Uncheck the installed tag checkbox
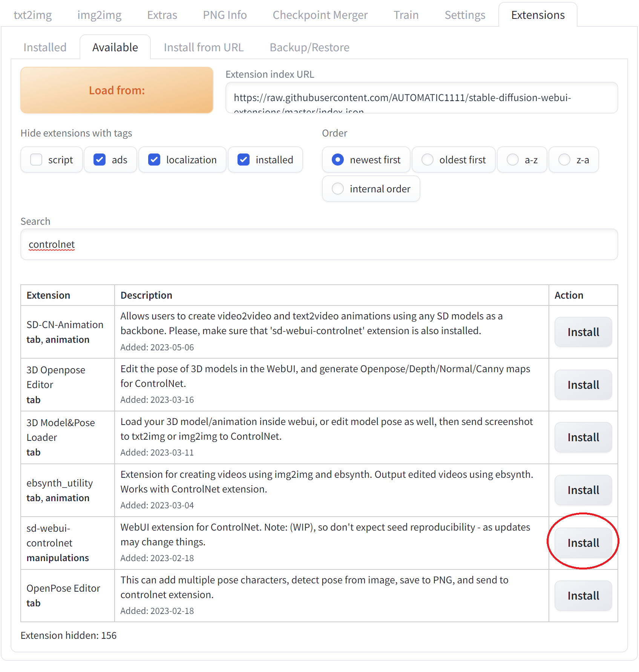The height and width of the screenshot is (672, 639). (244, 160)
